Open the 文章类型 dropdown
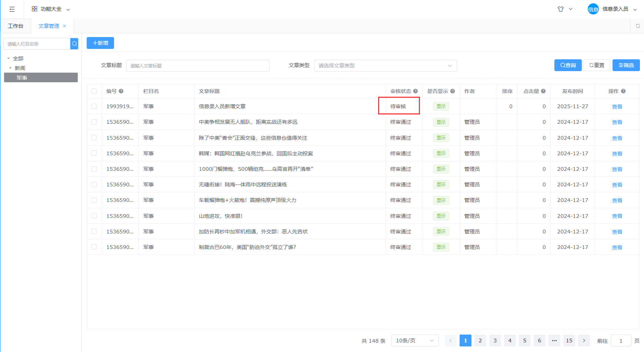This screenshot has width=644, height=352. click(x=385, y=66)
